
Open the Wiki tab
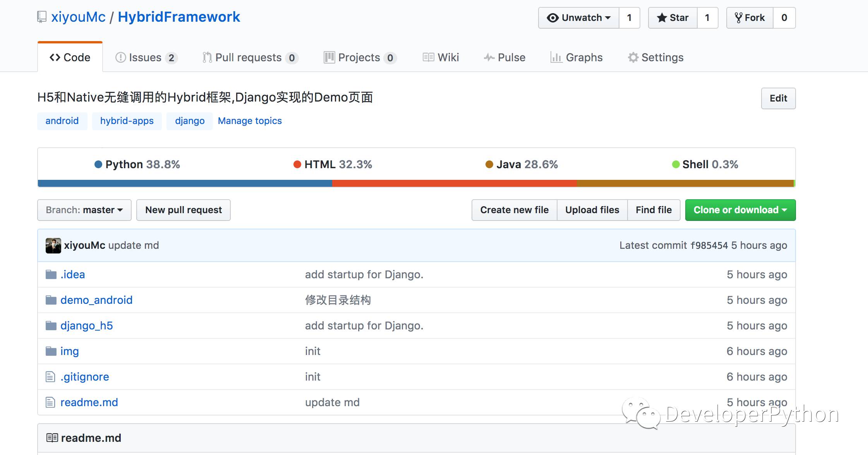point(441,57)
